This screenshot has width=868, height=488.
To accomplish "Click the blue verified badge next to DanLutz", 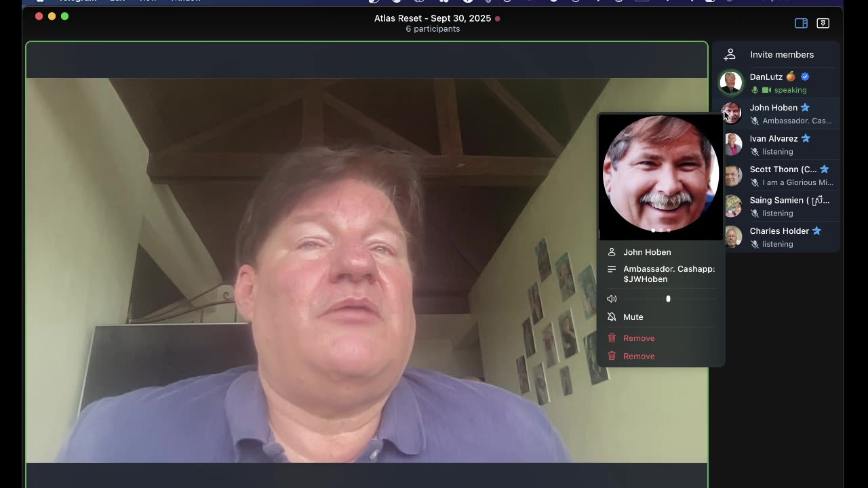I will (x=805, y=77).
